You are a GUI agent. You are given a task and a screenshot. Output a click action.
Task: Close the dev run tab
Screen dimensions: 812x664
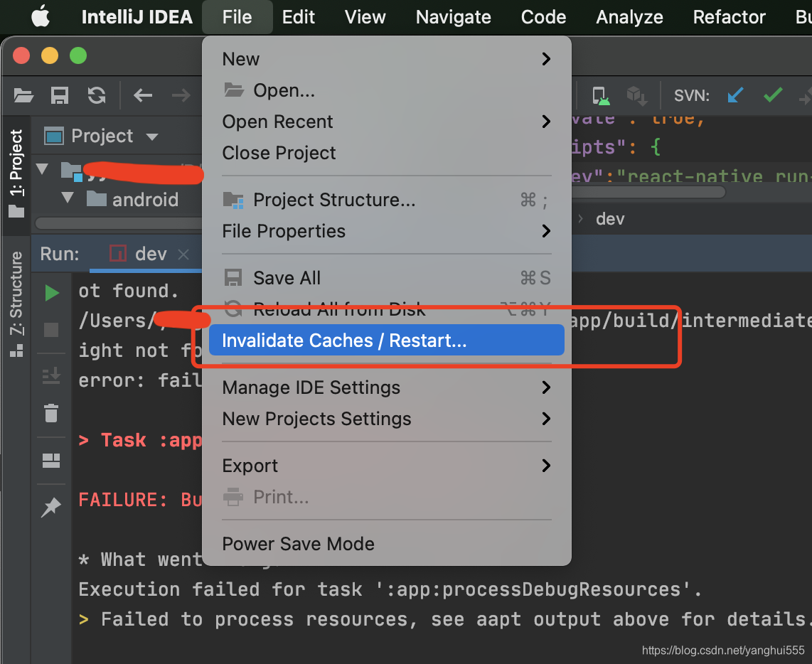point(183,255)
